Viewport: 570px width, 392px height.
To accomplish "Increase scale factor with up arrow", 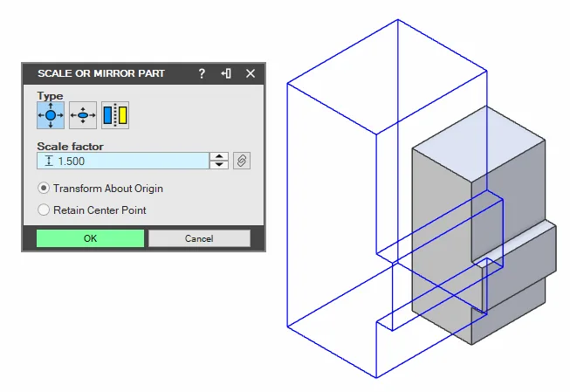I will click(219, 157).
